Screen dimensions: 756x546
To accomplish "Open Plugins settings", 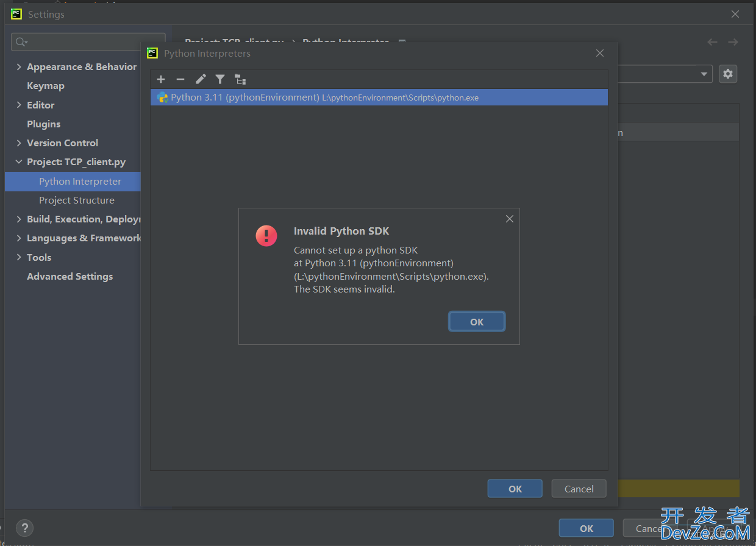I will tap(44, 124).
